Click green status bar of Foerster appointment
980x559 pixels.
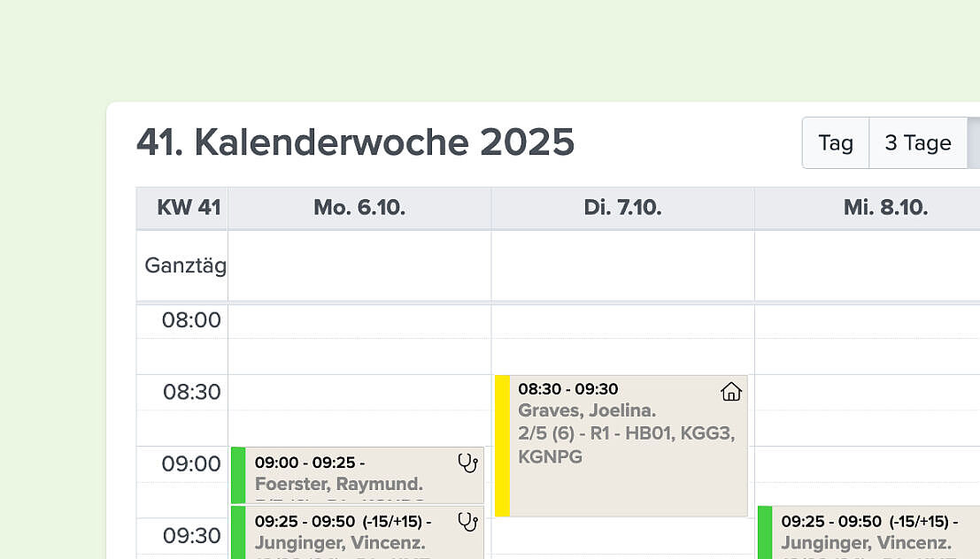pos(238,475)
